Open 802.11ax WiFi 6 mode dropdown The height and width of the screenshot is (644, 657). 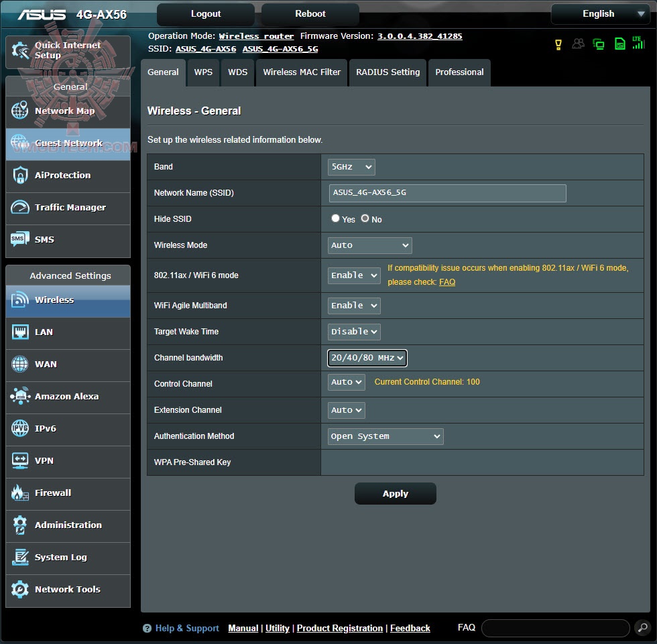pos(354,275)
